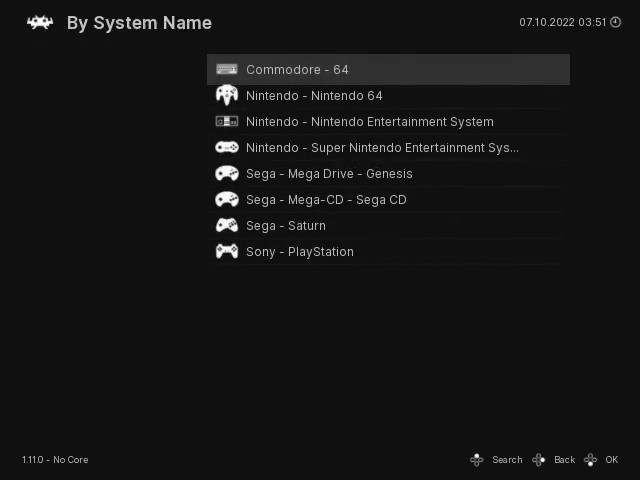Viewport: 640px width, 480px height.
Task: Select Sega - Mega Drive - Genesis
Action: pos(388,173)
